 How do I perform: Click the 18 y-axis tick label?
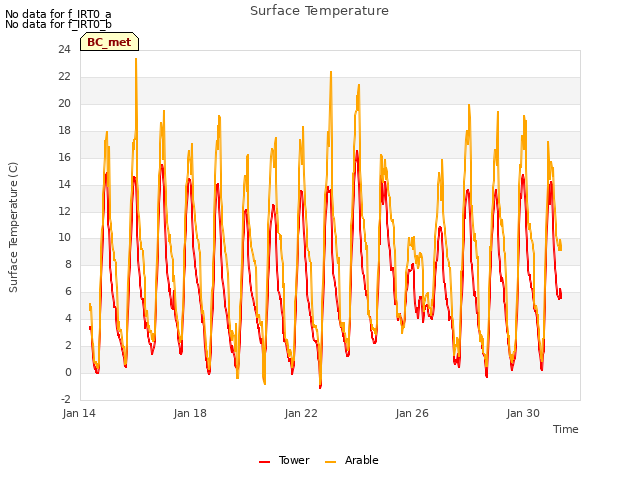pyautogui.click(x=64, y=131)
